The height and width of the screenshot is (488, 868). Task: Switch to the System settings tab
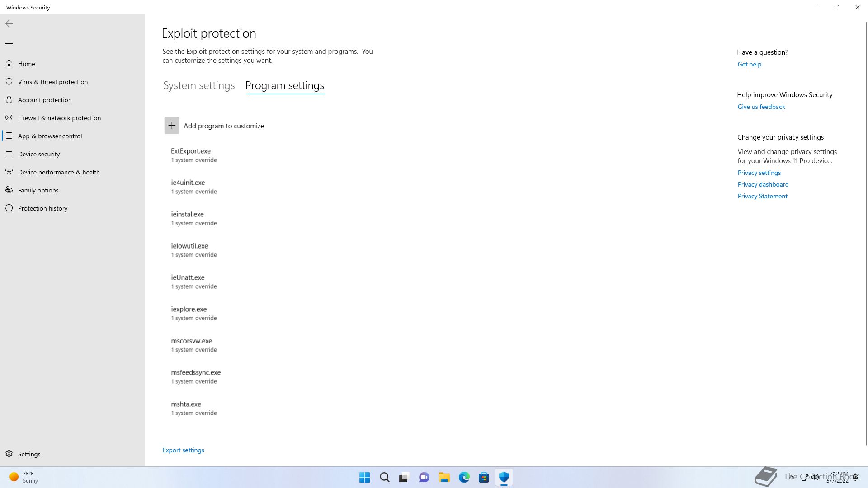(x=199, y=85)
